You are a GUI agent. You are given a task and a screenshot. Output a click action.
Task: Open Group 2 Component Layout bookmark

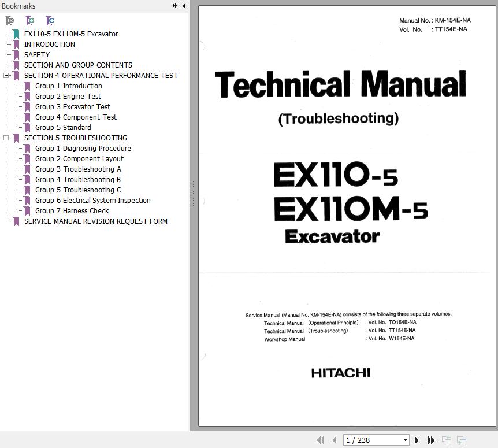[79, 159]
